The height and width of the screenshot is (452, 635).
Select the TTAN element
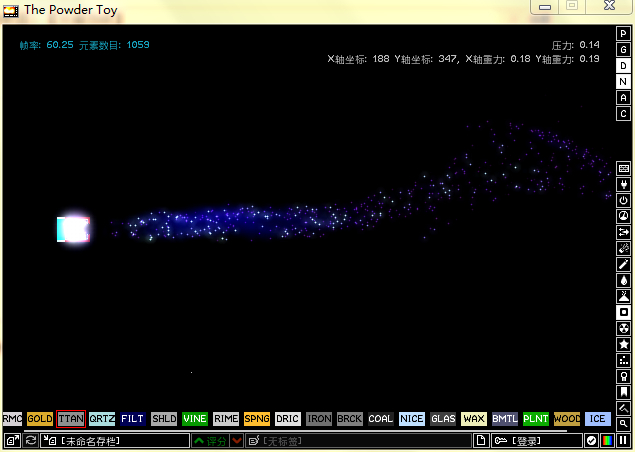point(71,419)
